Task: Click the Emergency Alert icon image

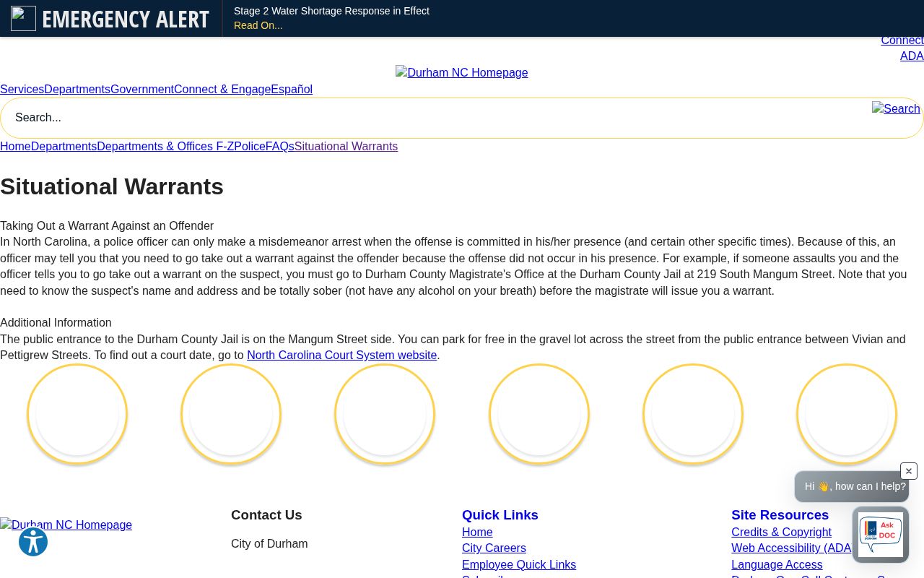Action: click(23, 18)
